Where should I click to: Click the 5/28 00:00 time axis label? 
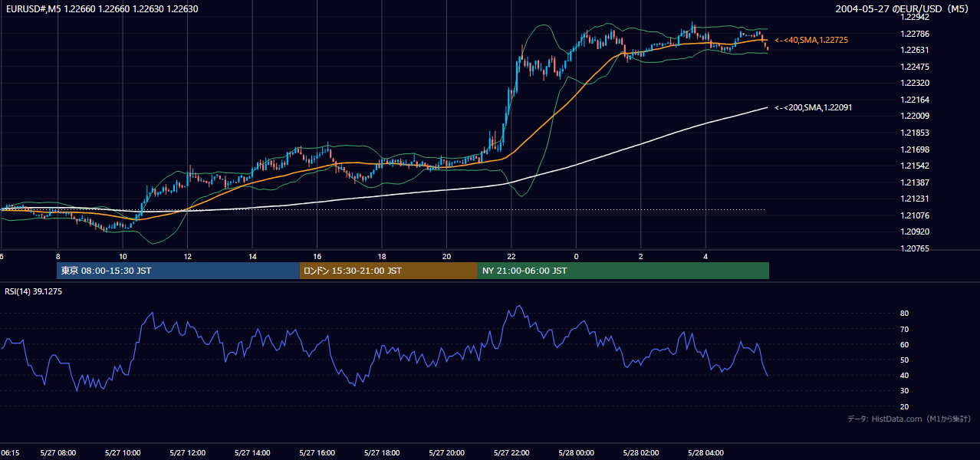click(x=576, y=453)
